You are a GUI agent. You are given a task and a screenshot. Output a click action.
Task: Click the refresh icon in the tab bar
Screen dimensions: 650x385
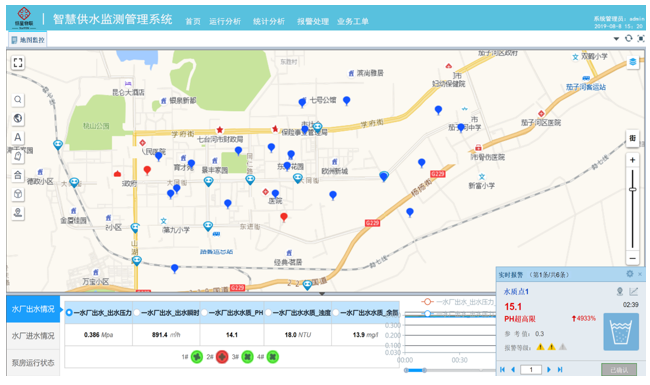(628, 39)
